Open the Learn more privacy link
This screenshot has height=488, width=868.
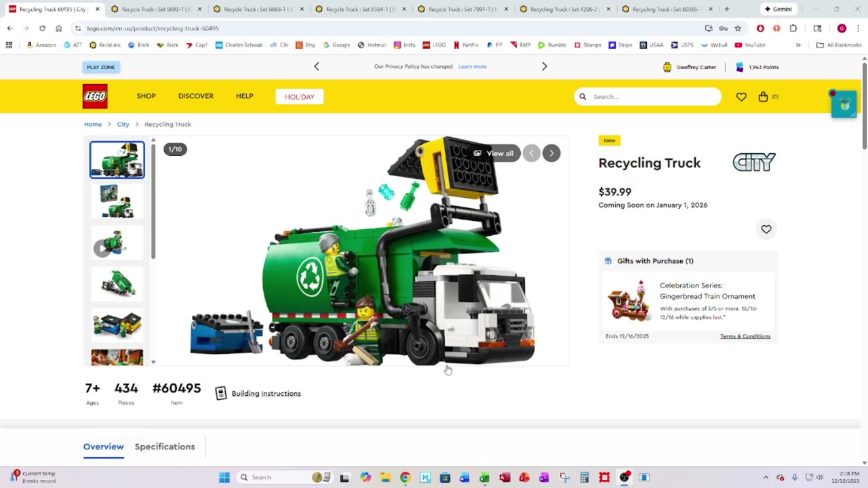473,66
